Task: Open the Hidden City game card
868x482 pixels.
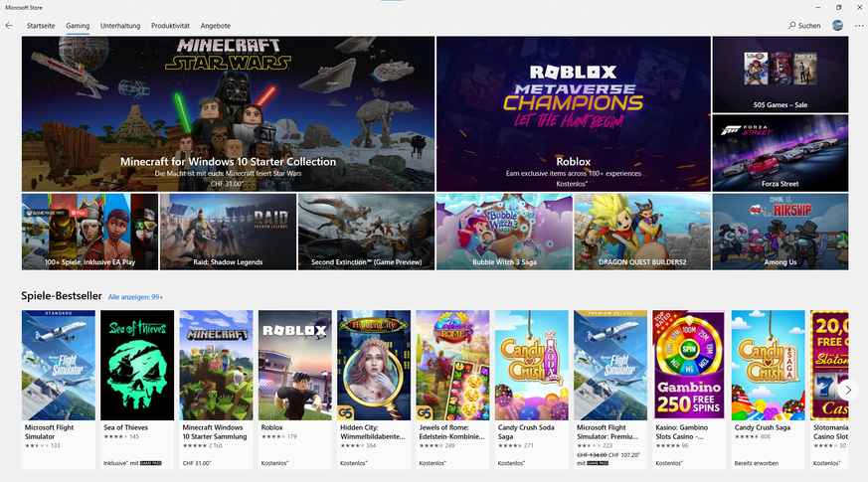Action: pos(374,390)
